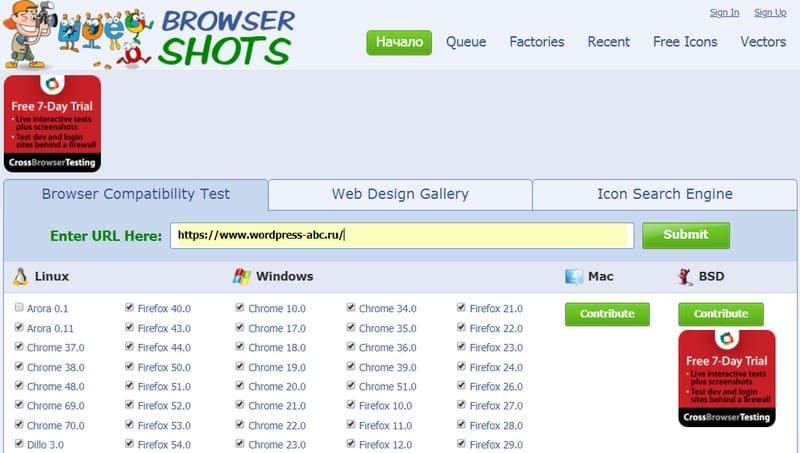This screenshot has width=800, height=453.
Task: Click the Browser Shots logo
Action: point(149,35)
